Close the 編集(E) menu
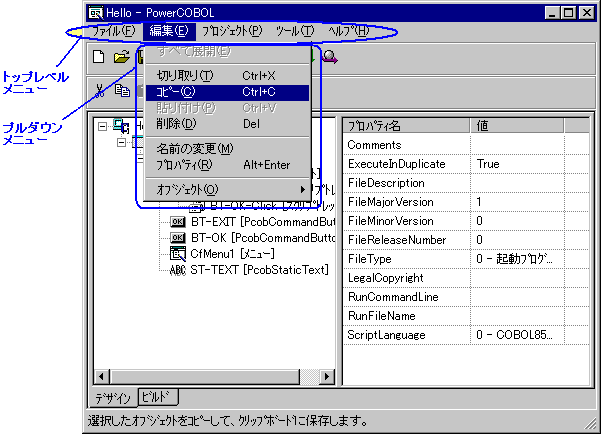The width and height of the screenshot is (601, 434). point(169,31)
